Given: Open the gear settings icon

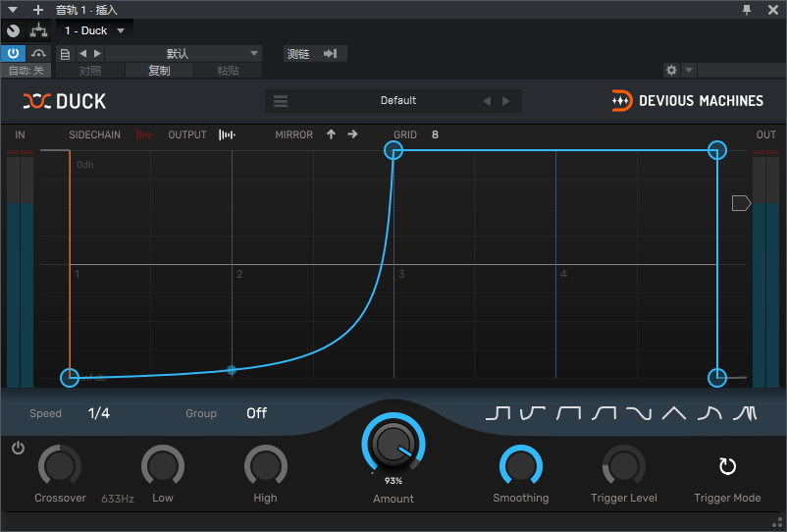Looking at the screenshot, I should tap(671, 70).
